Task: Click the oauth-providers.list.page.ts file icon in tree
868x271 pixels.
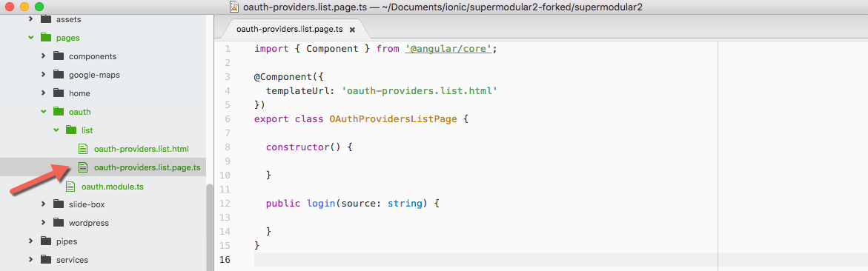Action: coord(83,167)
